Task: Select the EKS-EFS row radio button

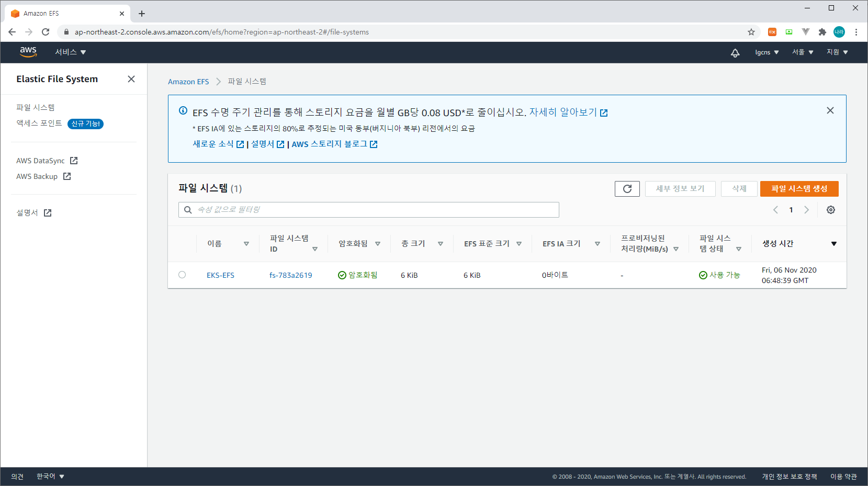Action: (x=182, y=275)
